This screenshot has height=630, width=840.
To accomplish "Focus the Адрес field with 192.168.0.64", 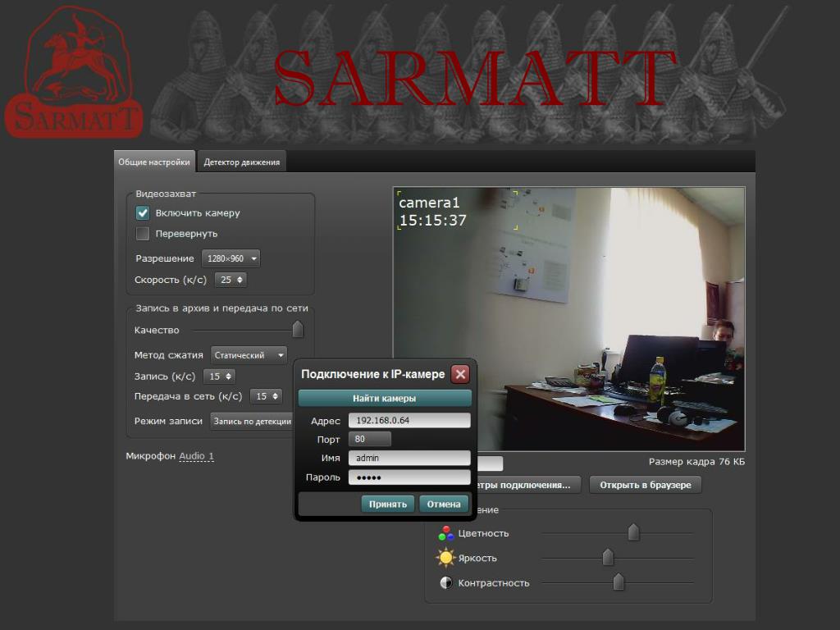I will tap(409, 420).
